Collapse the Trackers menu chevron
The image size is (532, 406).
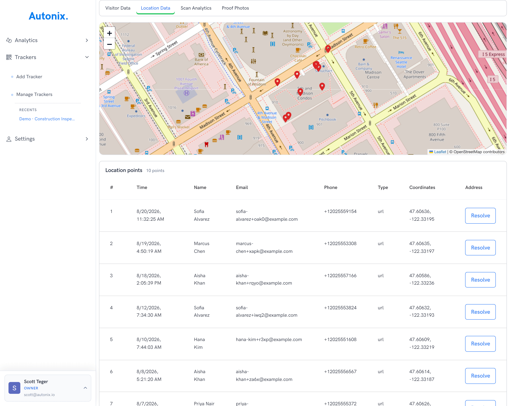[87, 57]
